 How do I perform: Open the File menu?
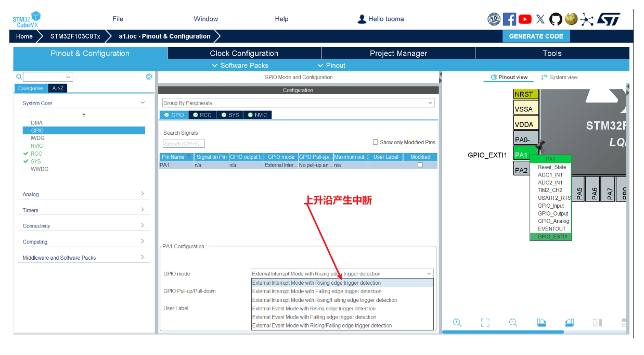point(118,19)
